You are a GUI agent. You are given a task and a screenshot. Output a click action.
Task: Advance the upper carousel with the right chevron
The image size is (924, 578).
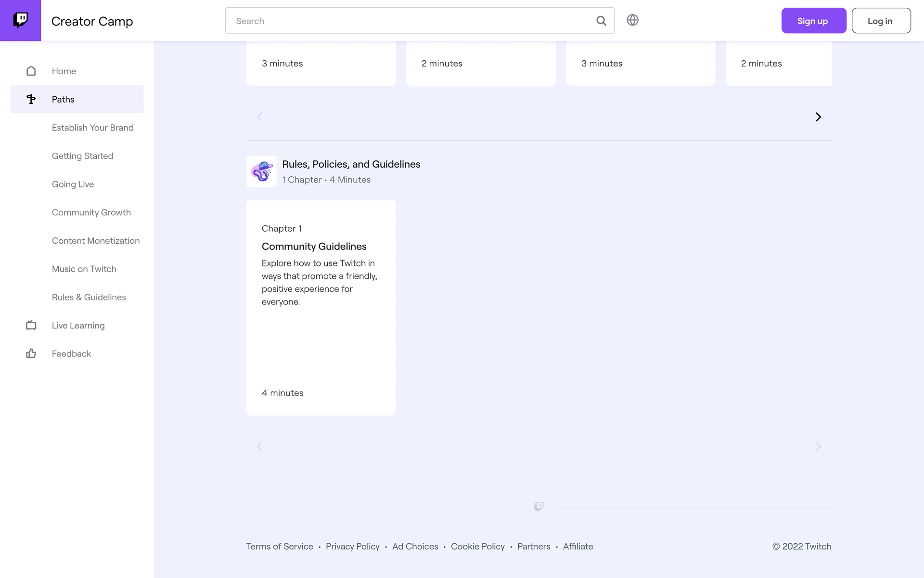coord(818,117)
